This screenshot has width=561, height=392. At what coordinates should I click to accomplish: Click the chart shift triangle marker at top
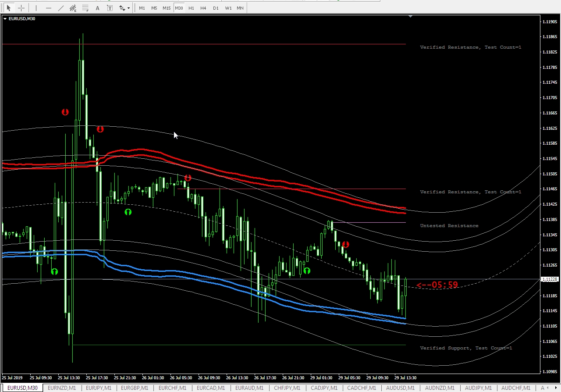click(x=411, y=16)
